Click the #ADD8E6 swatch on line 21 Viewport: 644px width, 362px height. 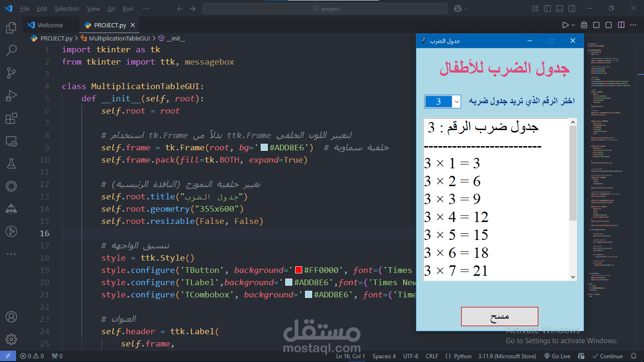pyautogui.click(x=308, y=295)
